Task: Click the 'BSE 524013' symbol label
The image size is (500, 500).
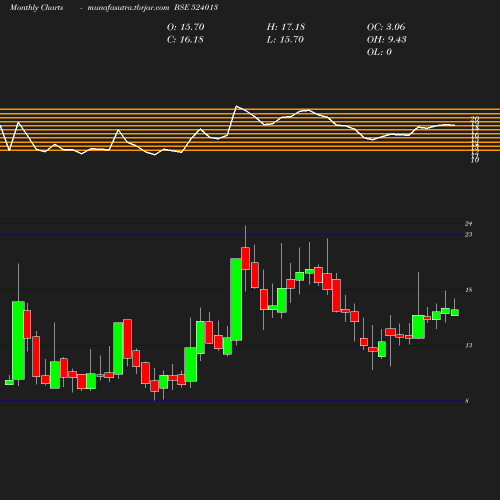Action: [x=196, y=7]
